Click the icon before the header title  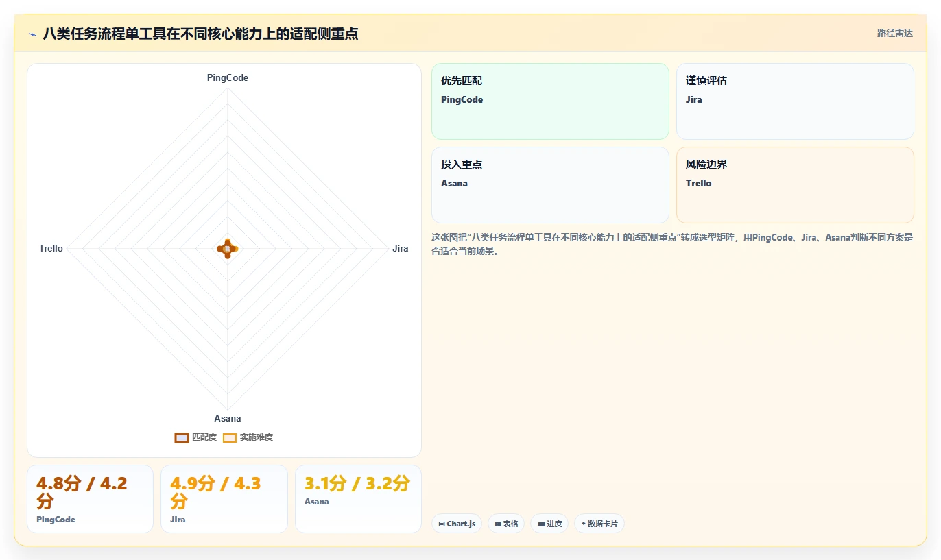(x=32, y=34)
